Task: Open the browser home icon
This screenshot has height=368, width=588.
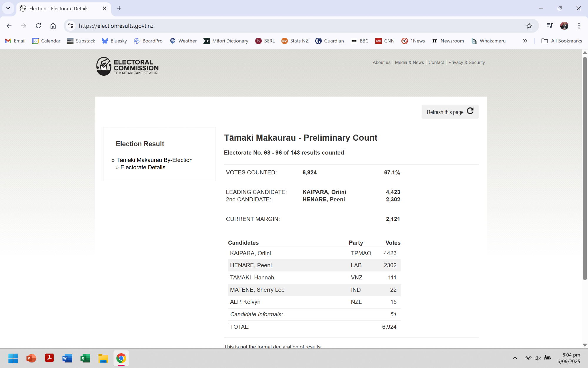Action: [53, 26]
